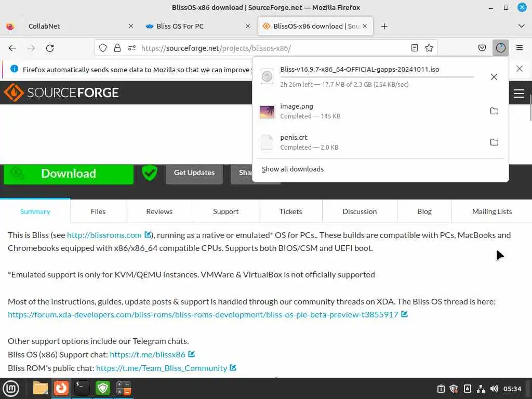Switch to the Bliss OS For PC tab
Viewport: 532px width, 399px height.
[x=198, y=26]
